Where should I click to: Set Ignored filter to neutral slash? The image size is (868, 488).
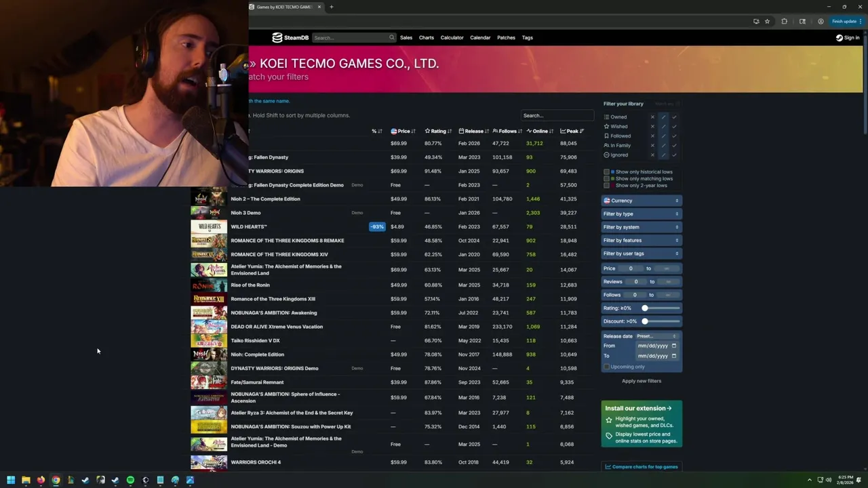pos(663,155)
